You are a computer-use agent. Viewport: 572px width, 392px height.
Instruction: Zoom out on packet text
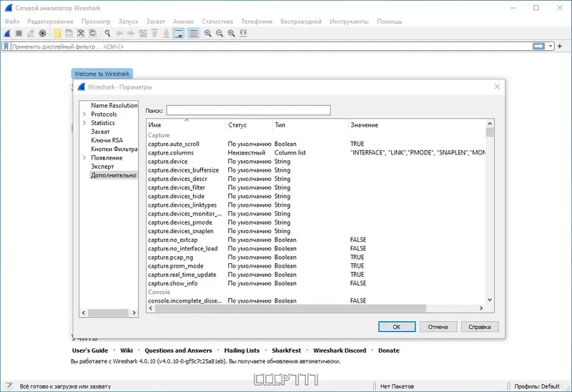click(x=220, y=34)
